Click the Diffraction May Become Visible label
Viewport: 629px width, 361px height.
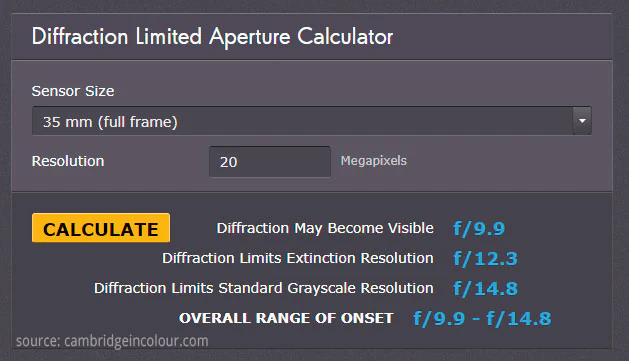[x=325, y=228]
